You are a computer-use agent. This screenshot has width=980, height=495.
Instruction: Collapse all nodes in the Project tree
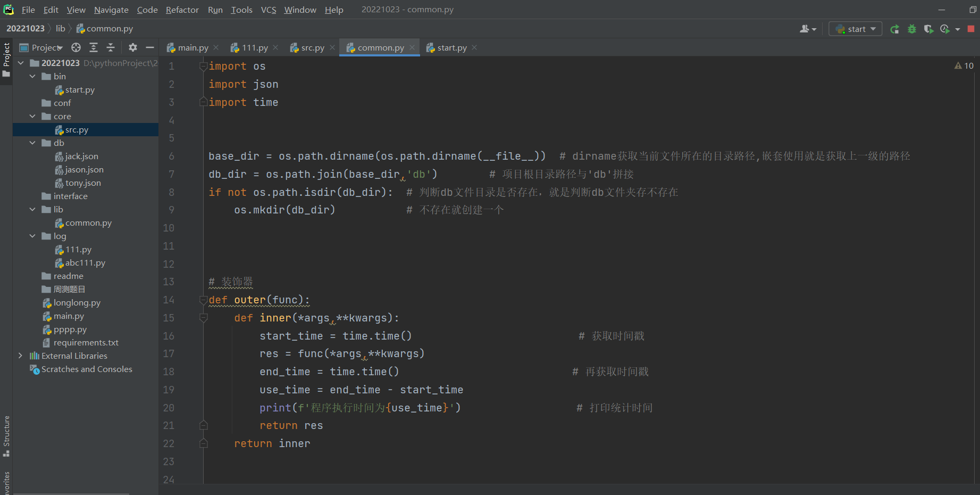click(111, 48)
